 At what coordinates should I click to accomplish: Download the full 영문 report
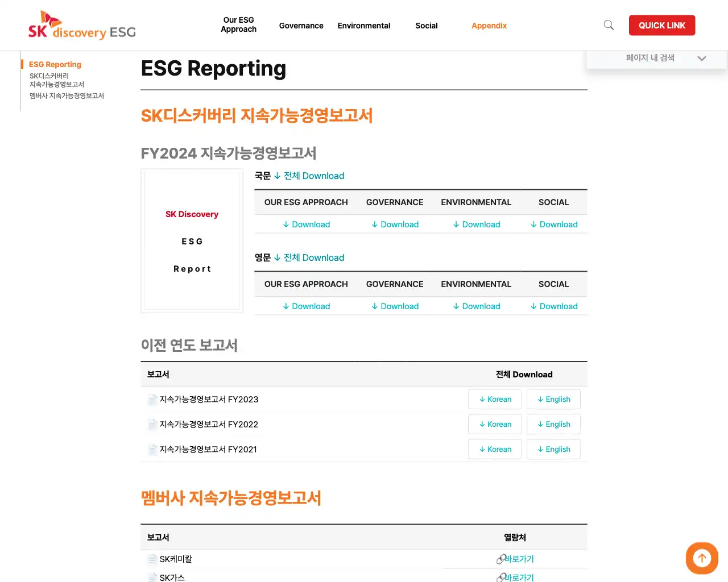[309, 258]
